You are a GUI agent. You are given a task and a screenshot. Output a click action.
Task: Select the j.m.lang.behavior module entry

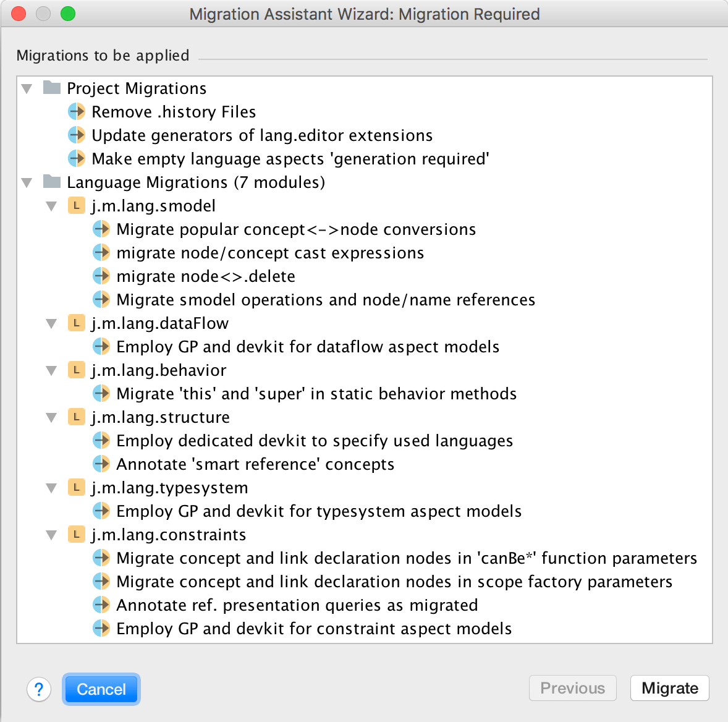158,370
